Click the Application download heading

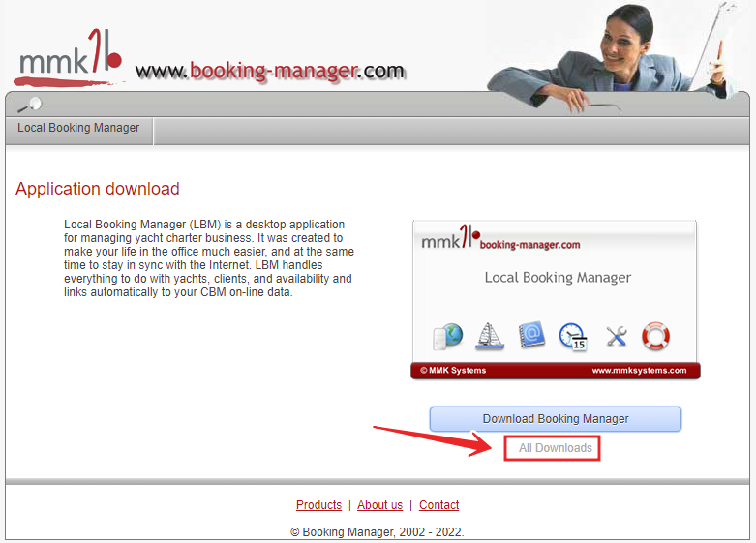click(x=98, y=189)
